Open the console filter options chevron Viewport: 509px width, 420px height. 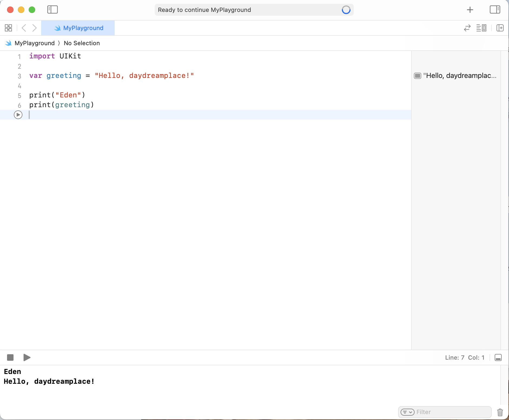click(407, 412)
